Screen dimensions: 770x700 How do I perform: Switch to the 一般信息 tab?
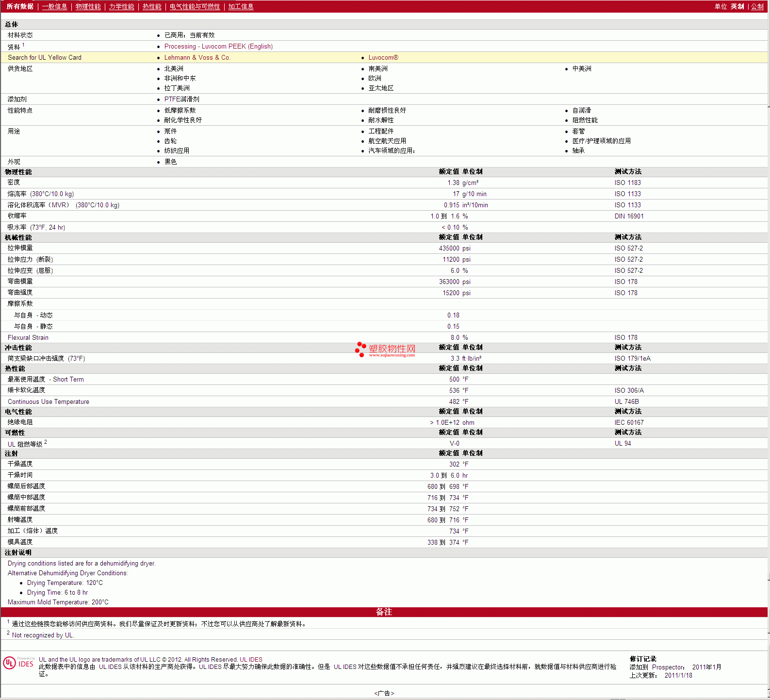(54, 7)
